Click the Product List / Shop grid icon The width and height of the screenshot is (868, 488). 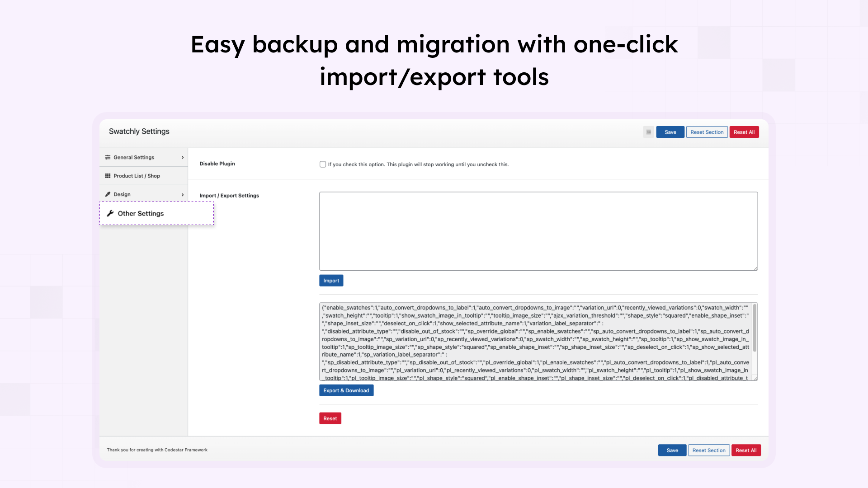tap(107, 176)
